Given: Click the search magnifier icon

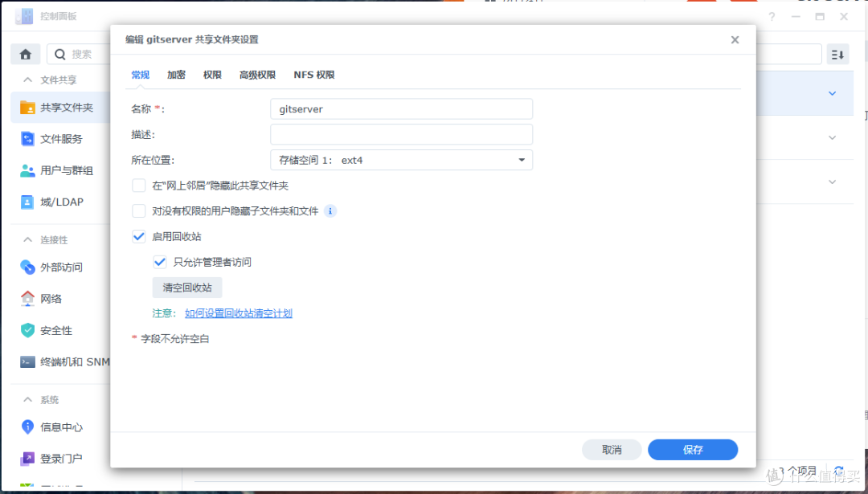Looking at the screenshot, I should tap(60, 54).
